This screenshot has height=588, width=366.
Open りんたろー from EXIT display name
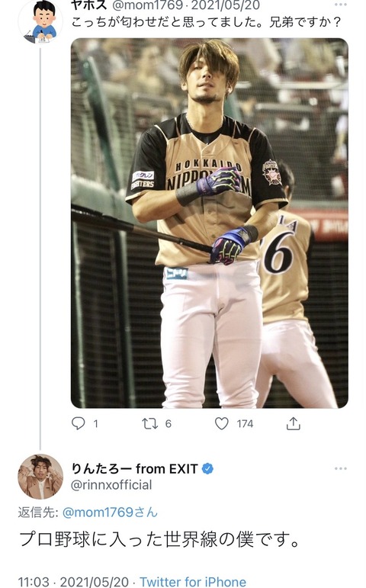point(135,468)
